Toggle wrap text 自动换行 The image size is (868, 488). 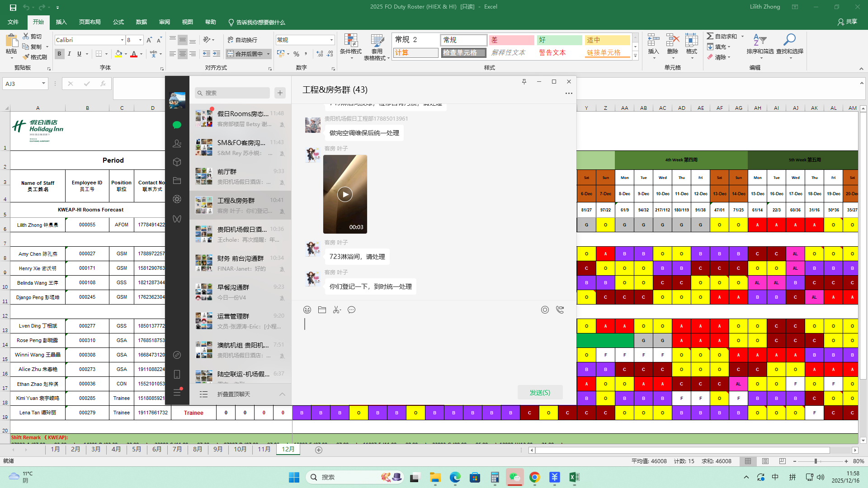(242, 40)
